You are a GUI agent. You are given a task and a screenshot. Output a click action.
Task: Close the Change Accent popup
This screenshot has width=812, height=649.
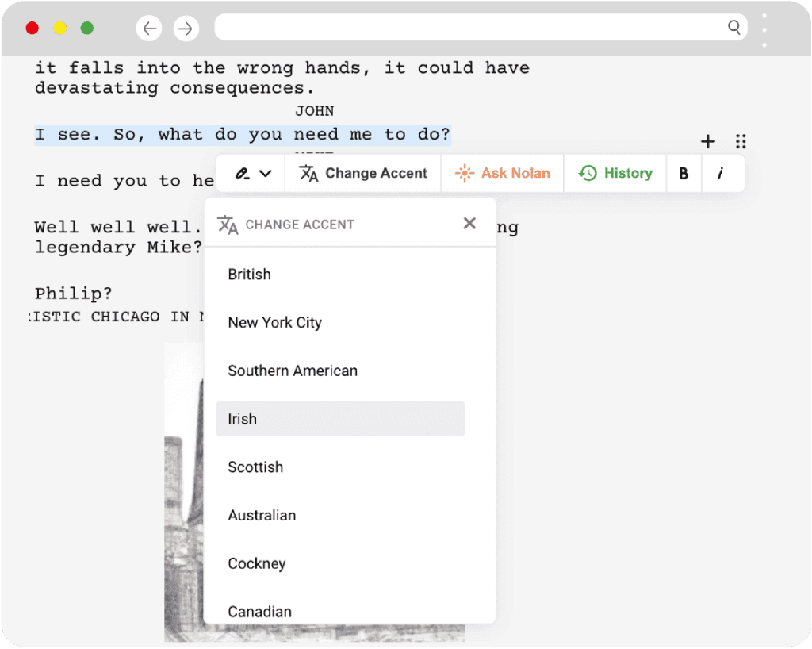(x=469, y=224)
